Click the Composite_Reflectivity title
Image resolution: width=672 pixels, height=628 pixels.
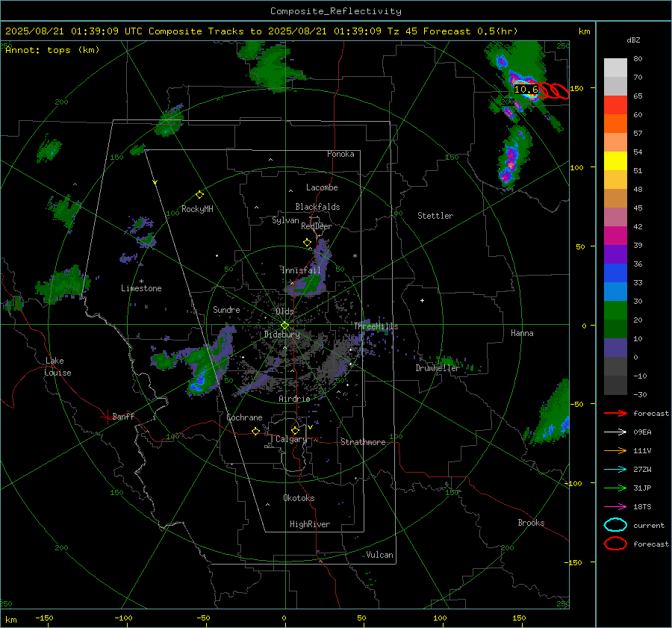point(335,11)
